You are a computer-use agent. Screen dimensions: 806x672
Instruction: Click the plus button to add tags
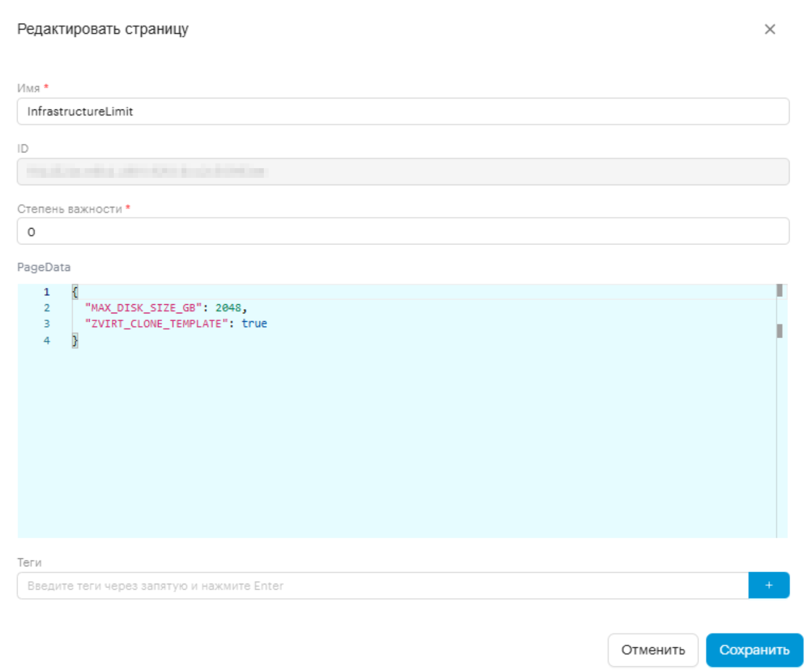click(x=768, y=585)
